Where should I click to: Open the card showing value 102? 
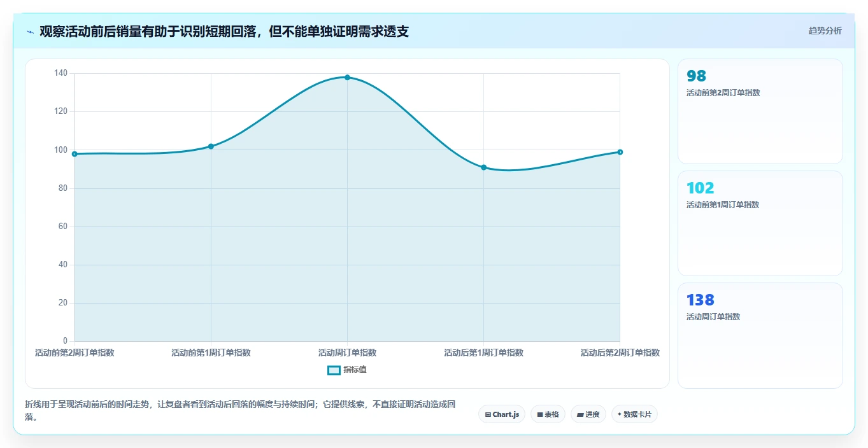(x=760, y=223)
